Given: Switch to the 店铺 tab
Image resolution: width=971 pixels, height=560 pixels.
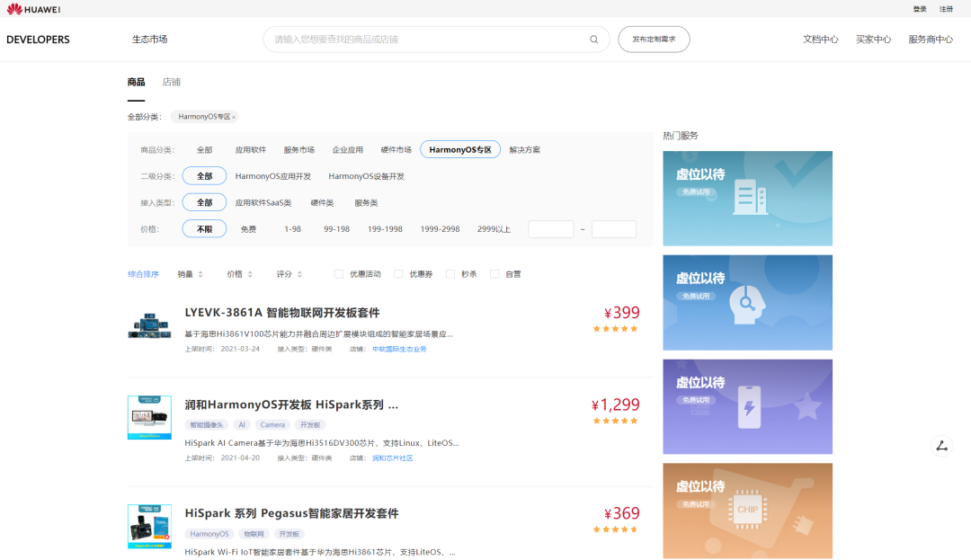Looking at the screenshot, I should pyautogui.click(x=171, y=82).
